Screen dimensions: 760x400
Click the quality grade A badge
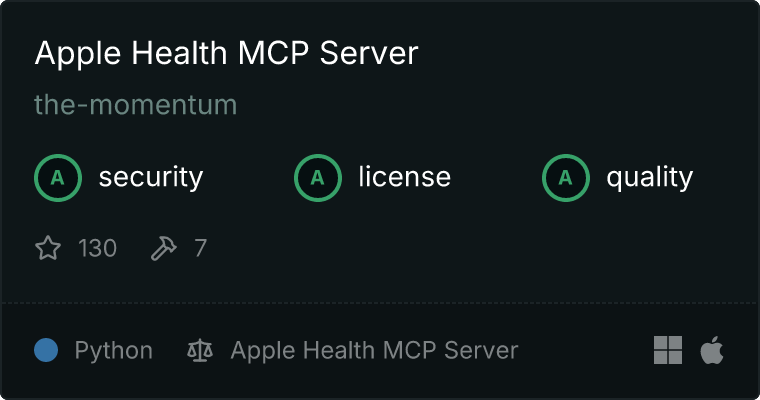[x=566, y=178]
